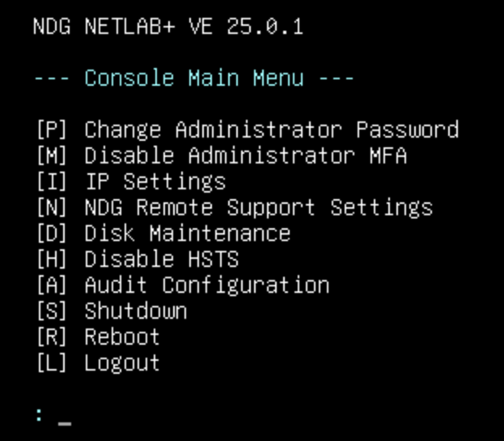Select the Shutdown option

click(x=135, y=312)
